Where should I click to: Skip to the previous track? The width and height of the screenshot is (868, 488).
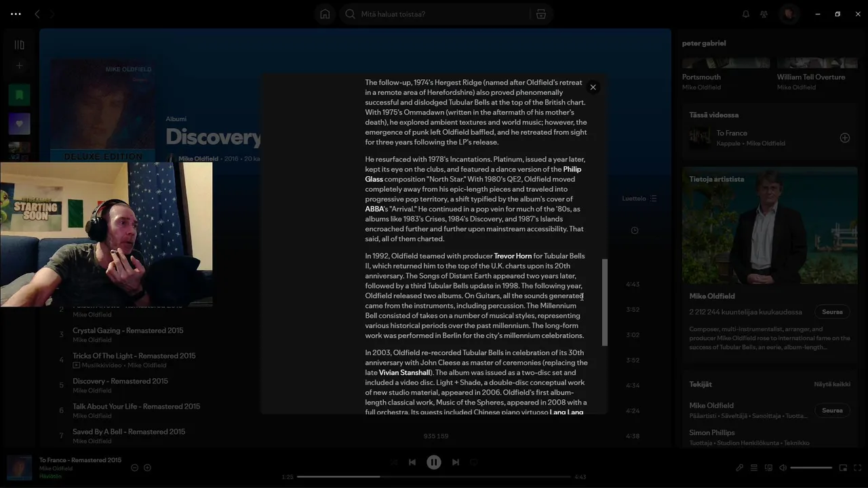click(412, 462)
